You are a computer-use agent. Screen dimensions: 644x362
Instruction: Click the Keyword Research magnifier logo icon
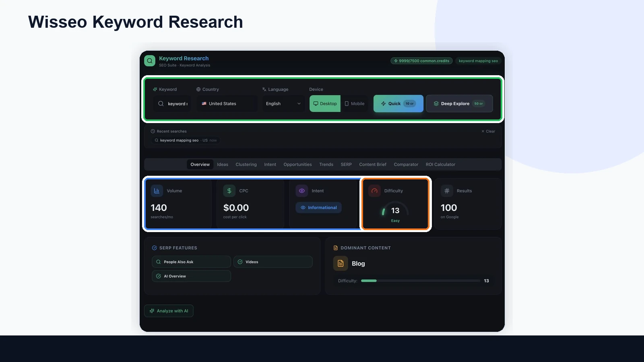[x=150, y=61]
